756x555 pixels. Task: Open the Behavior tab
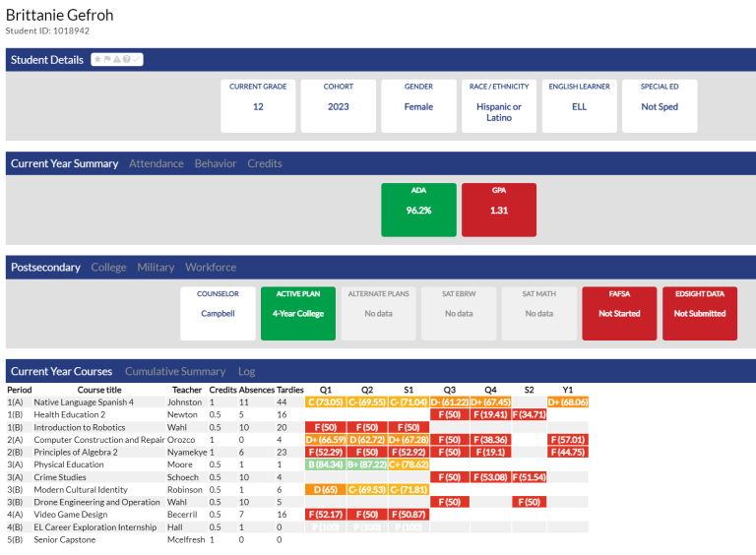tap(216, 163)
